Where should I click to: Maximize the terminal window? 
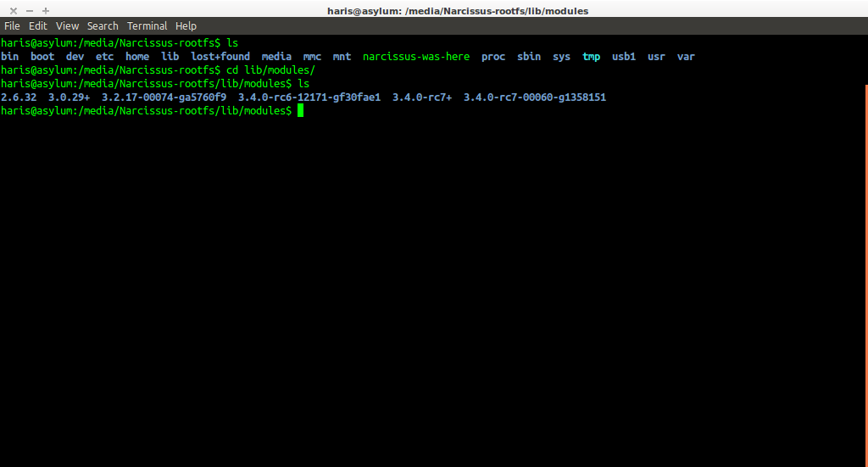pos(46,10)
